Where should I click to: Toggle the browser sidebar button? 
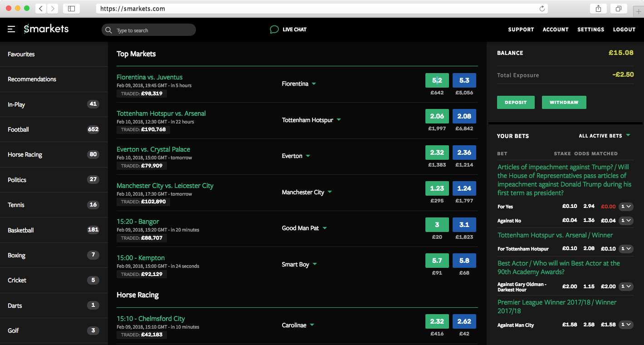71,9
